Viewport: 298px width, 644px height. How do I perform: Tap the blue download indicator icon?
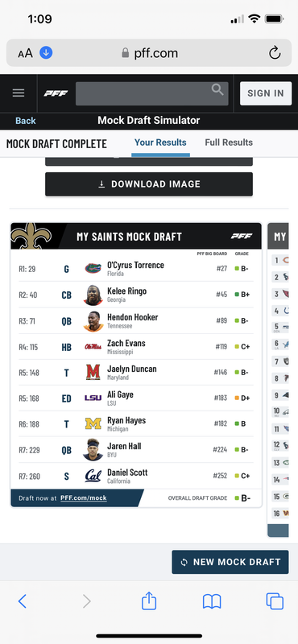tap(46, 52)
